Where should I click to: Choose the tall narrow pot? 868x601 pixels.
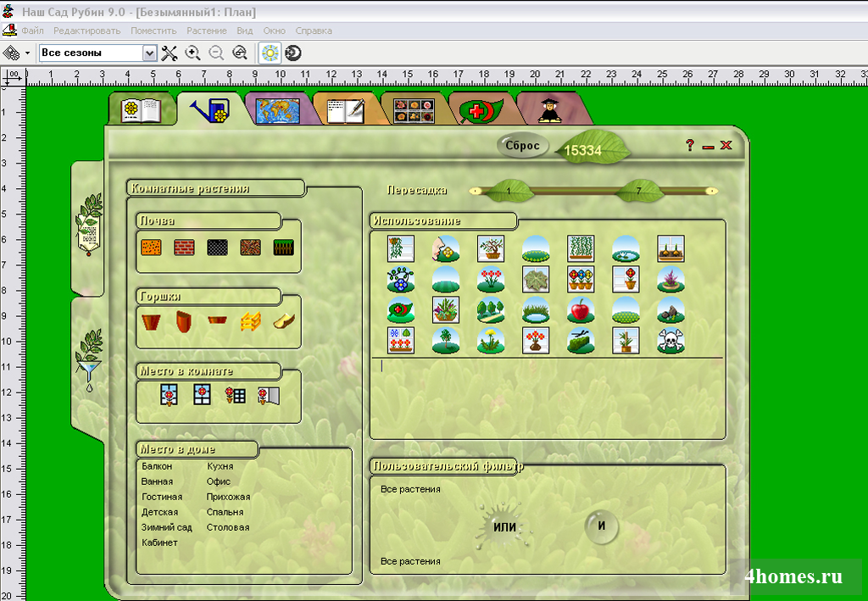pos(184,321)
